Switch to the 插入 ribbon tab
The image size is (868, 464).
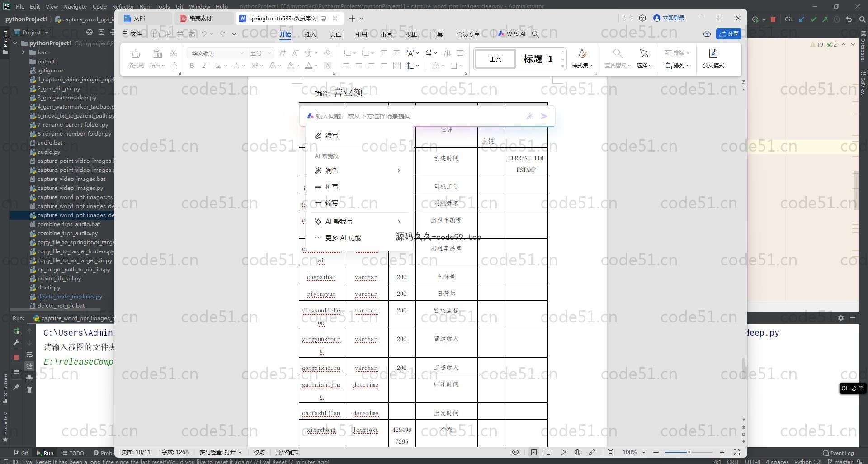(311, 34)
